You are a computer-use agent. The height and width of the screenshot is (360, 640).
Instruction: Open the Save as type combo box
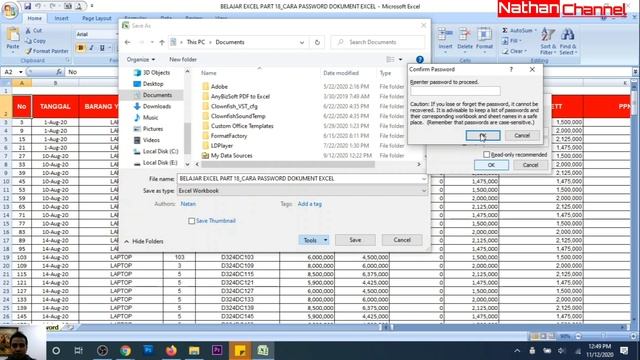point(302,191)
